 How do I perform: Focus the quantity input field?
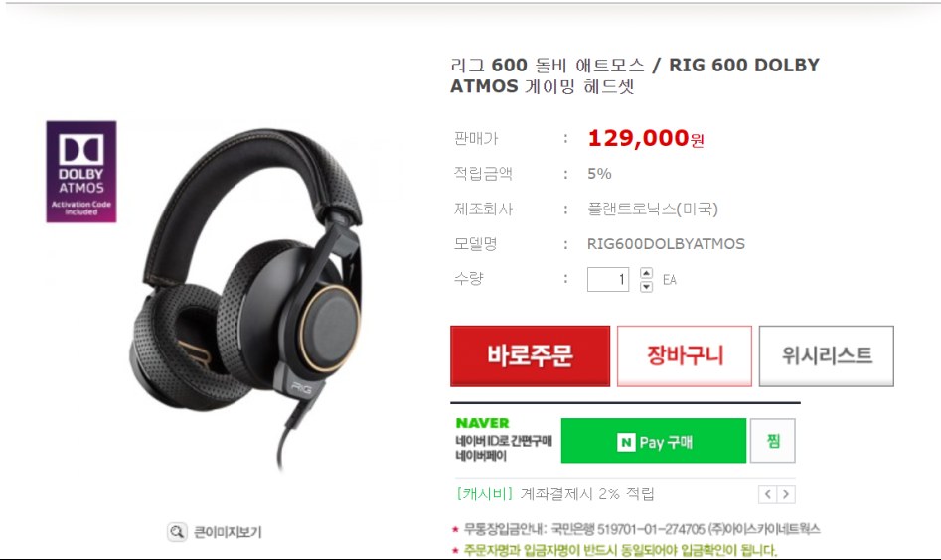[608, 279]
